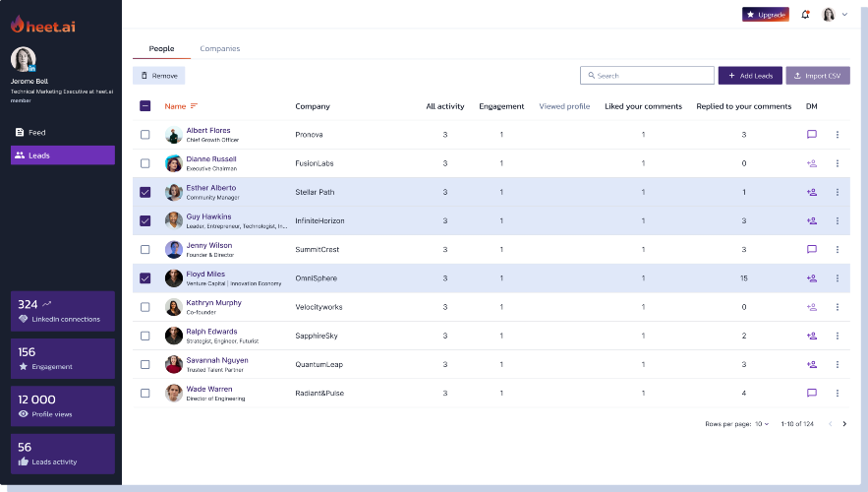Screen dimensions: 868x492
Task: Click the Name column sort icon
Action: pyautogui.click(x=194, y=106)
